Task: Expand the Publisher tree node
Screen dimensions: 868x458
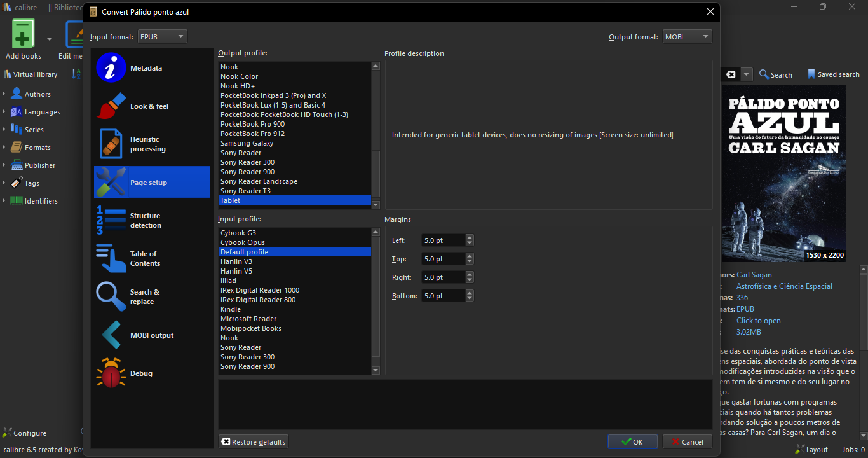Action: pyautogui.click(x=4, y=165)
